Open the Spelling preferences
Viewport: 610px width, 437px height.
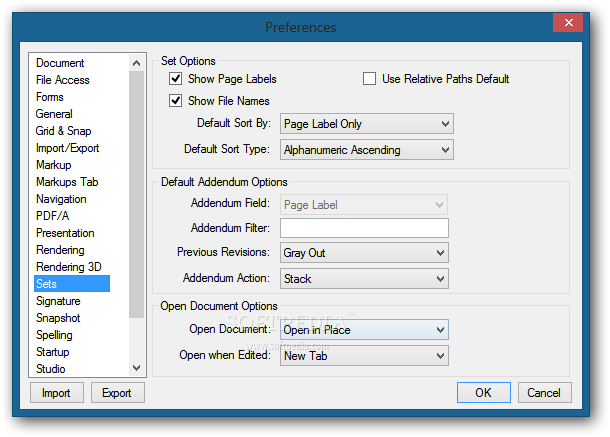[54, 335]
